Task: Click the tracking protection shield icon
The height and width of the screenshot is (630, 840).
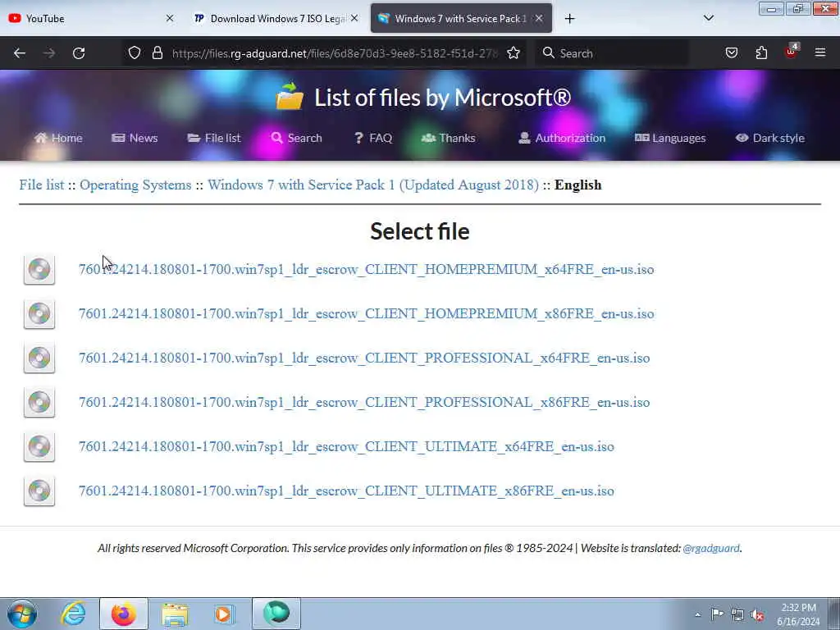Action: (135, 52)
